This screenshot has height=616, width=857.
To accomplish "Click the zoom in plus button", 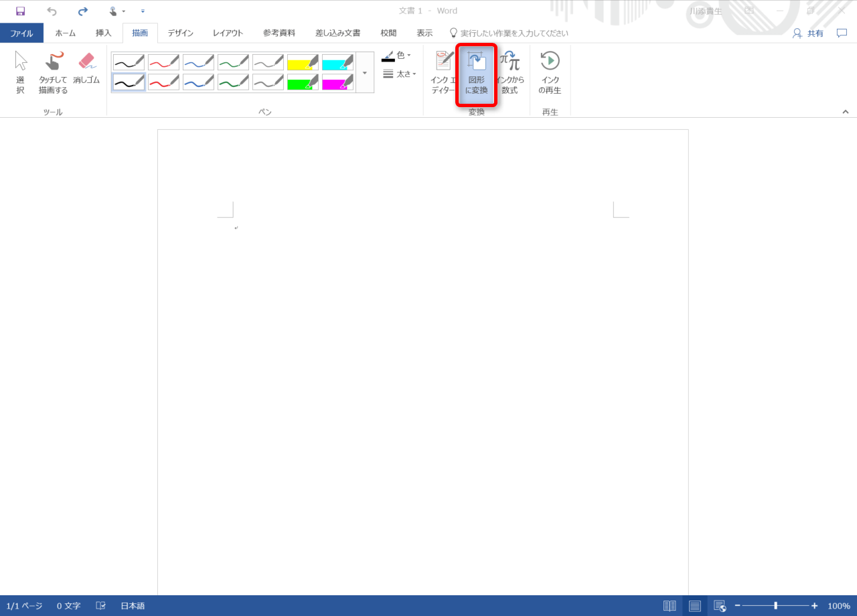I will coord(814,606).
